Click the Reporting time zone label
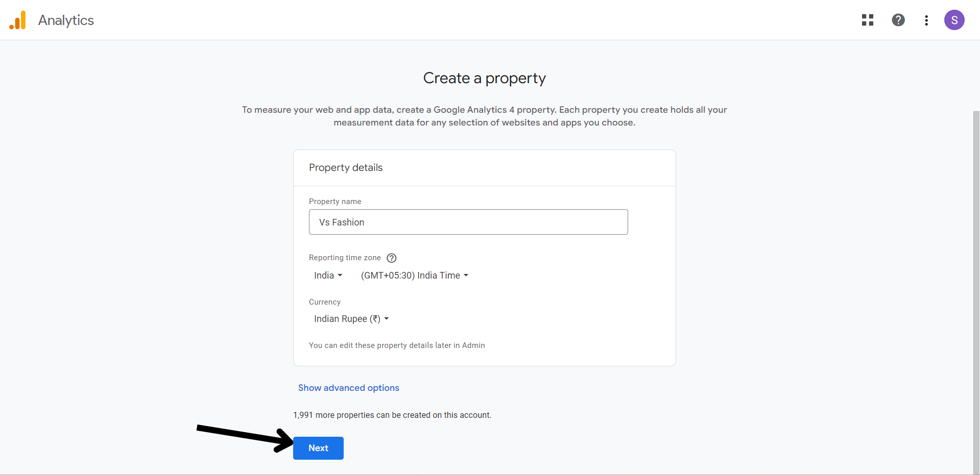Viewport: 980px width, 475px height. click(345, 258)
